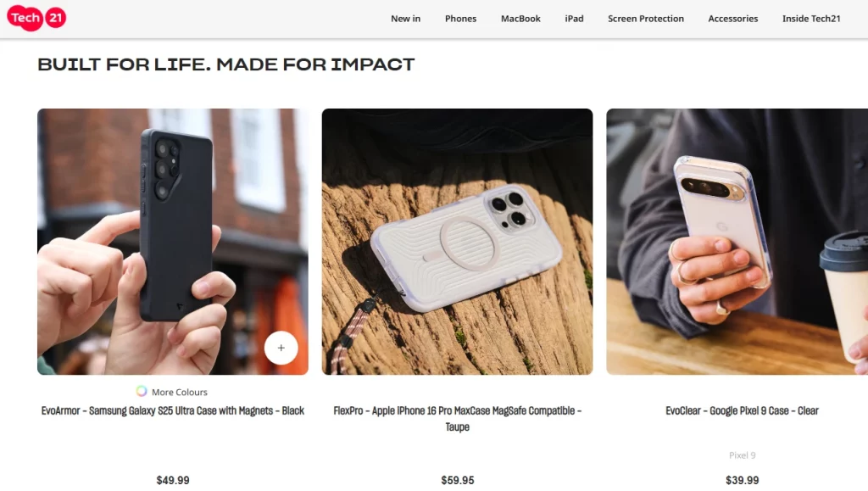Viewport: 868px width, 491px height.
Task: Open the taupe MagSafe case product photo
Action: point(457,242)
